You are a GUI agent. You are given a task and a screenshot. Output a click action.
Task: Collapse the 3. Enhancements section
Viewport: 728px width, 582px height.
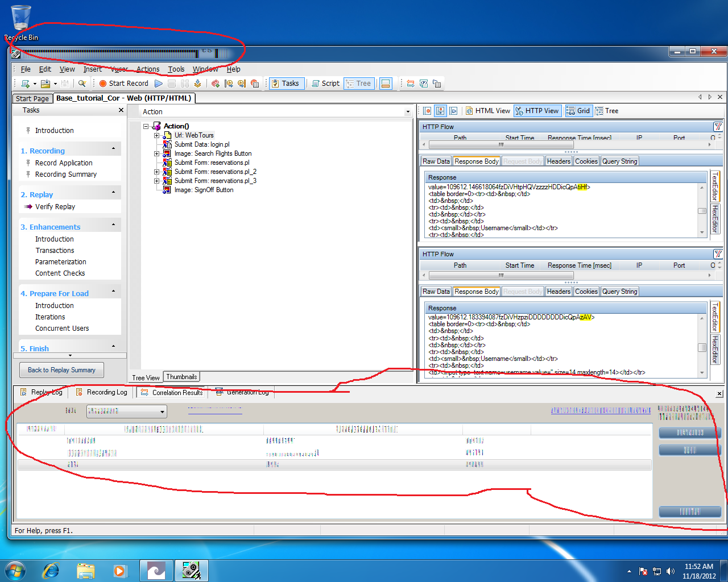(113, 225)
